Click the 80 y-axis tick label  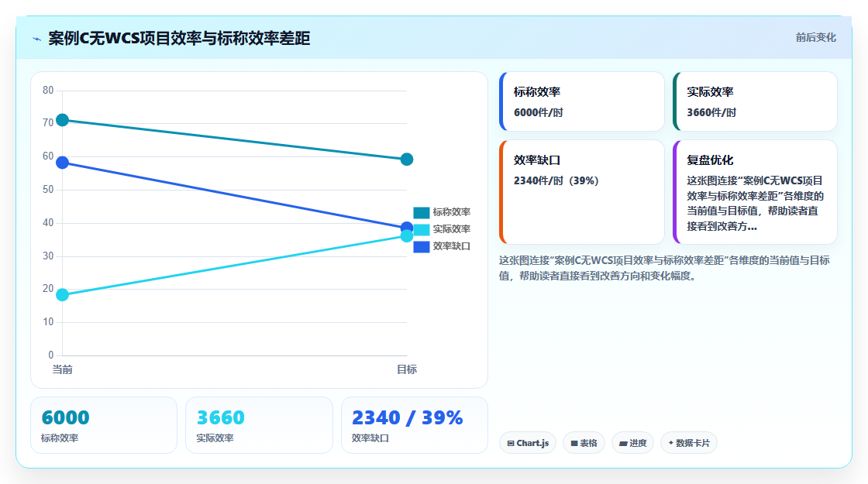point(48,90)
